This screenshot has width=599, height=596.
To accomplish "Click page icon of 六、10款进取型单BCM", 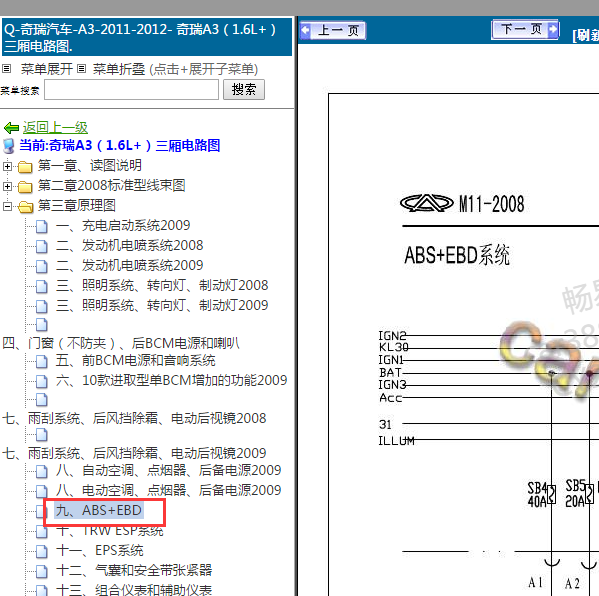I will (x=42, y=381).
